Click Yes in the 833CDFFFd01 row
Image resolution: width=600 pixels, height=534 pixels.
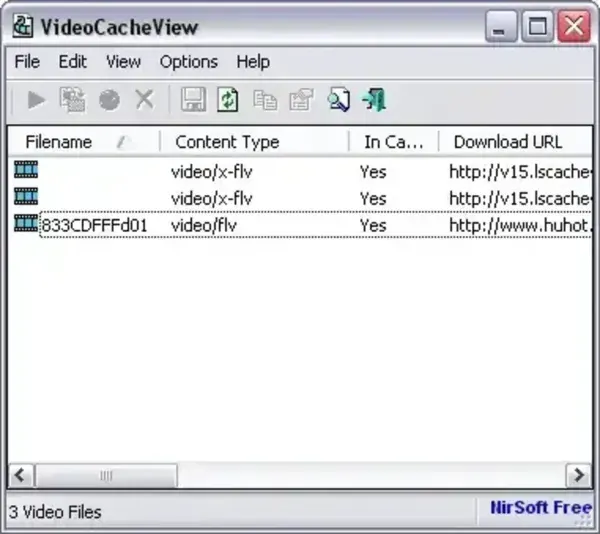click(x=373, y=225)
